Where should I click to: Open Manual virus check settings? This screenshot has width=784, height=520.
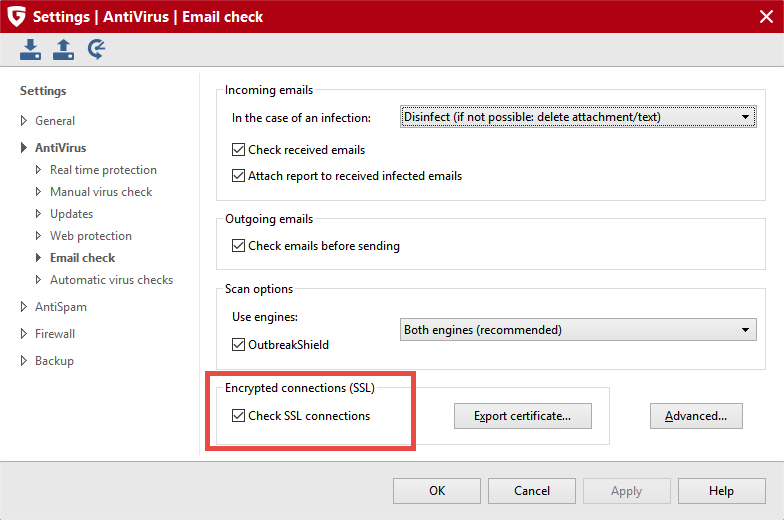(x=101, y=192)
